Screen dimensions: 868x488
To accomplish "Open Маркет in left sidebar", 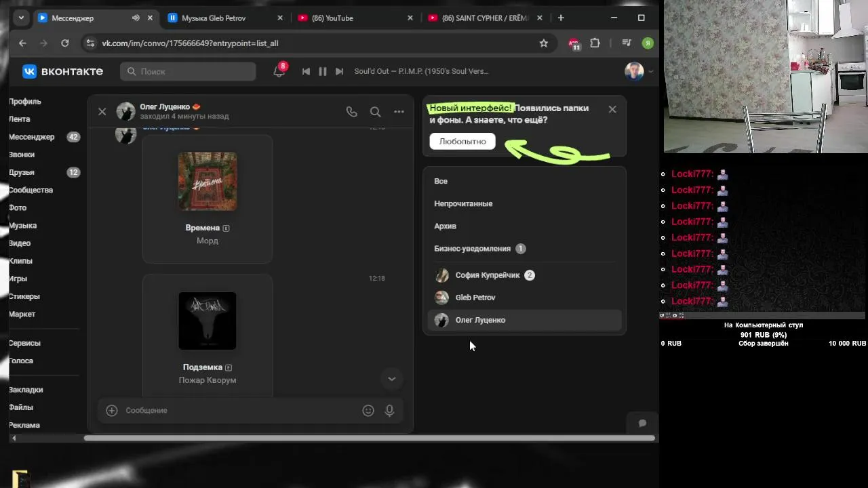I will (x=22, y=314).
